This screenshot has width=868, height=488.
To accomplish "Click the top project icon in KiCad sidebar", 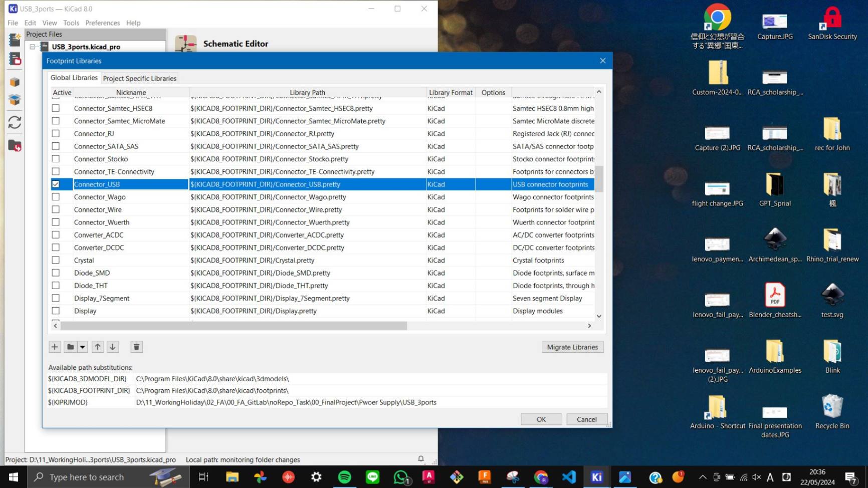I will click(15, 39).
